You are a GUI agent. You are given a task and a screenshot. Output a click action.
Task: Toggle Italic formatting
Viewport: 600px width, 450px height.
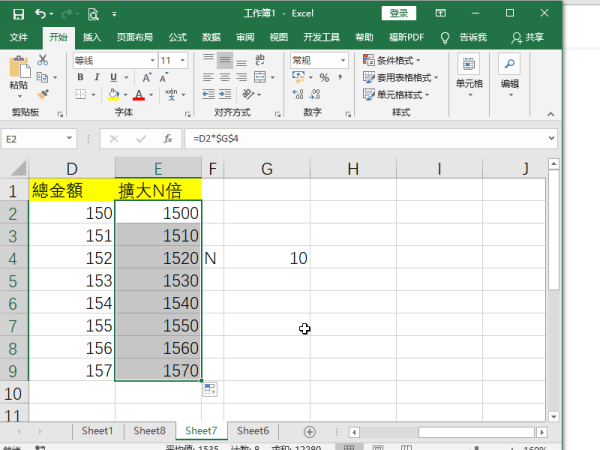97,77
